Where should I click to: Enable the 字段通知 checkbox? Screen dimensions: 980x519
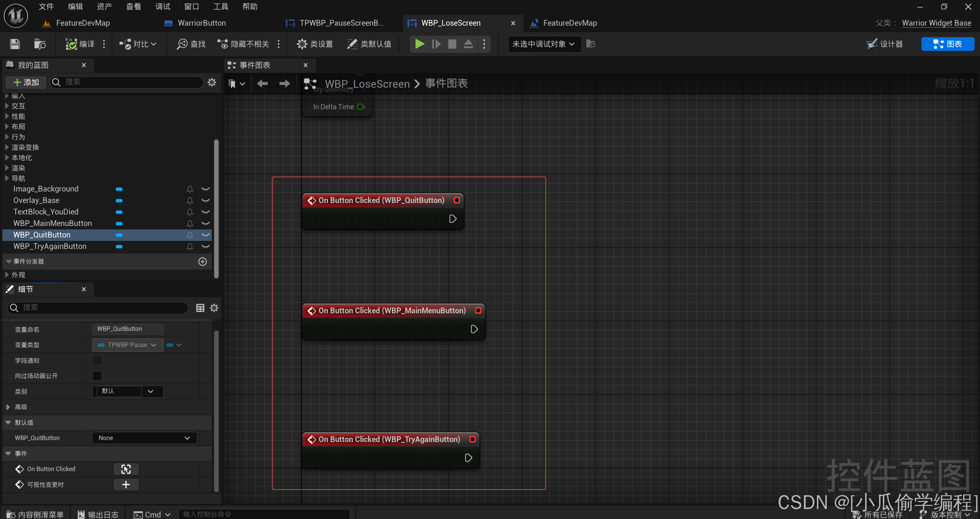click(97, 360)
